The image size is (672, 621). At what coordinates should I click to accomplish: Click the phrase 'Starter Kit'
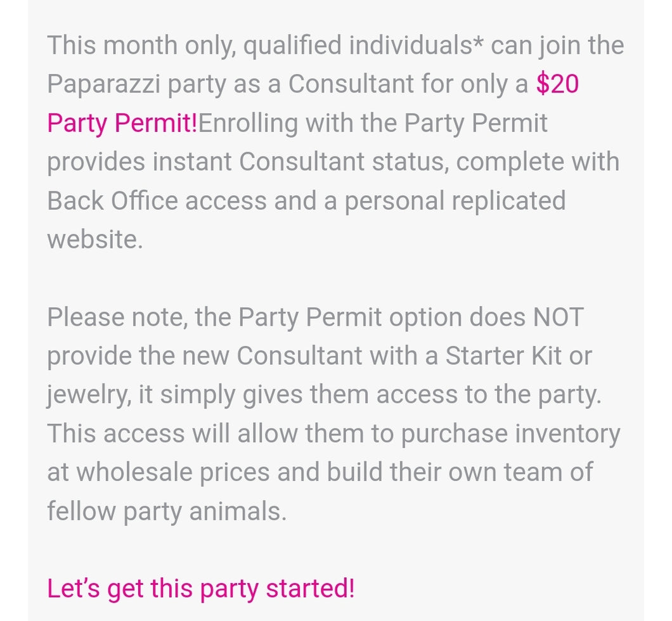click(x=503, y=355)
